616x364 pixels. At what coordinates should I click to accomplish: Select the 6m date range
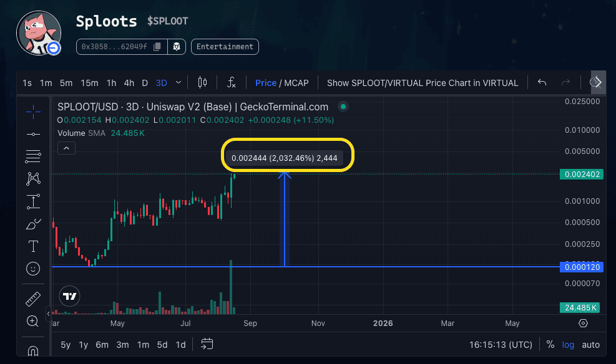[102, 345]
